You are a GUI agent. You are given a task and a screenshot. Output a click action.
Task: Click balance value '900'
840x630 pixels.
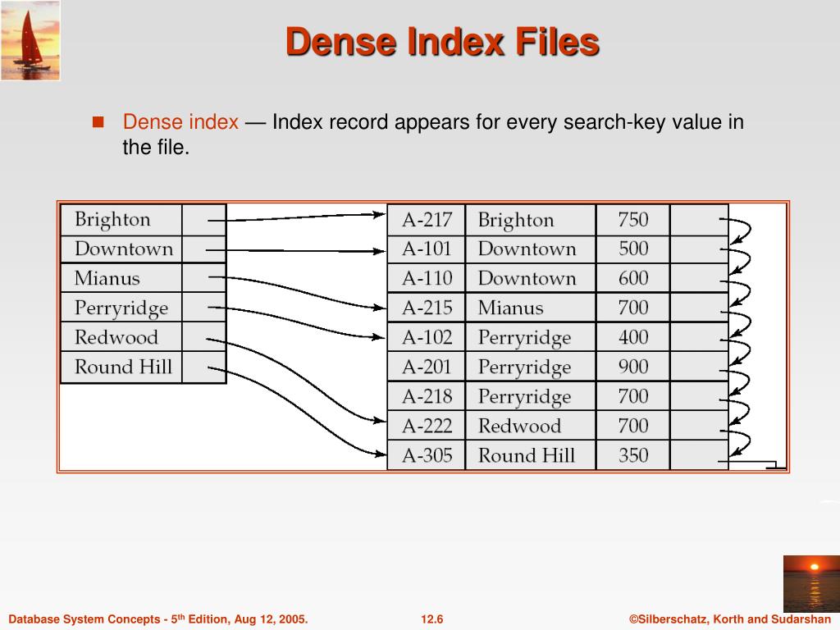(633, 367)
